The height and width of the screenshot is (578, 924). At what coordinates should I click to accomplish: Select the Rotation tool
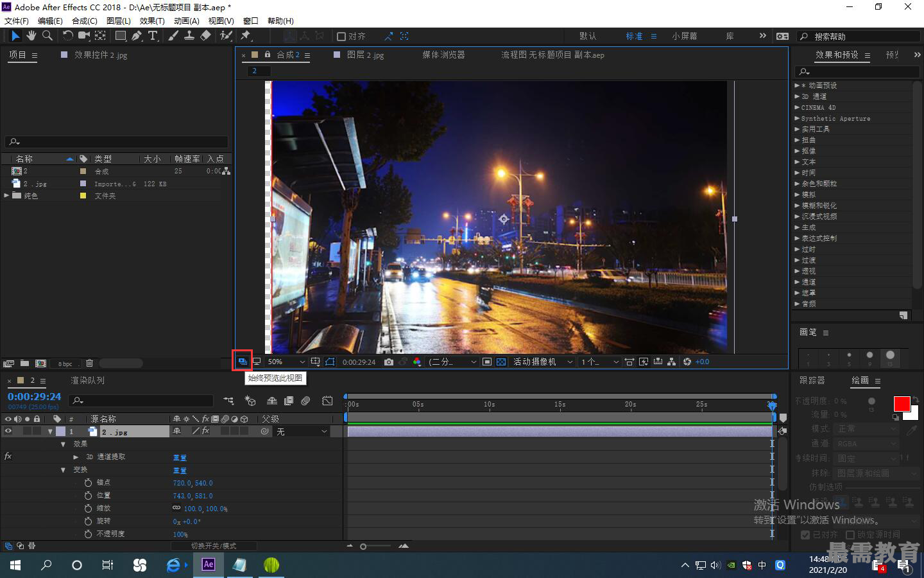(67, 36)
